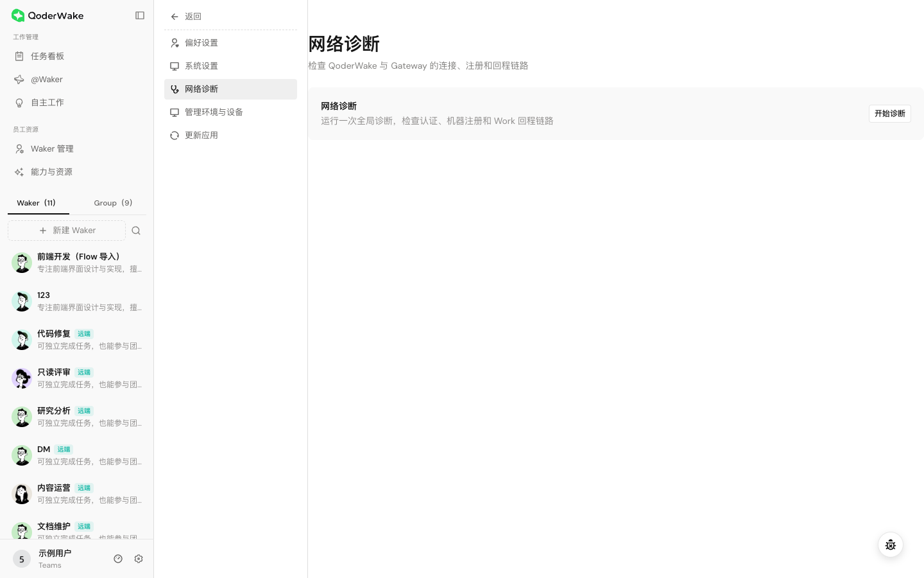Open 偏好设置 preferences

coord(230,43)
